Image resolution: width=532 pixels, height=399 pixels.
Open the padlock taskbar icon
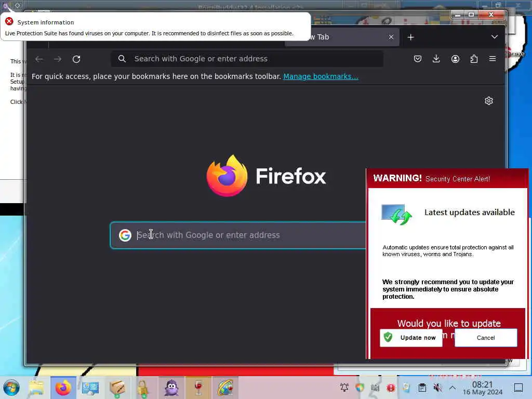click(x=142, y=388)
